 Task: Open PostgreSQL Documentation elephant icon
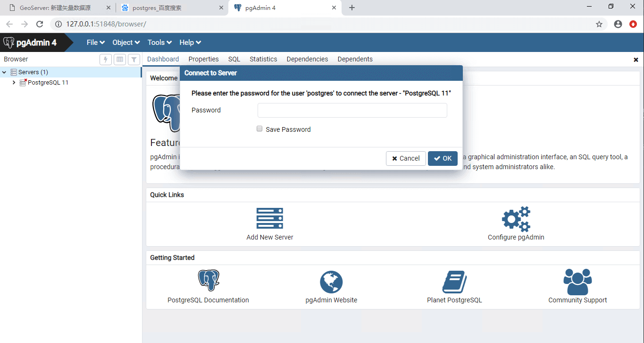(x=208, y=281)
